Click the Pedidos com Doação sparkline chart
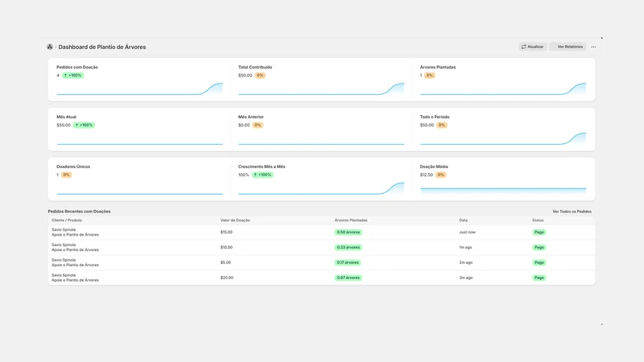The height and width of the screenshot is (362, 644). tap(139, 88)
